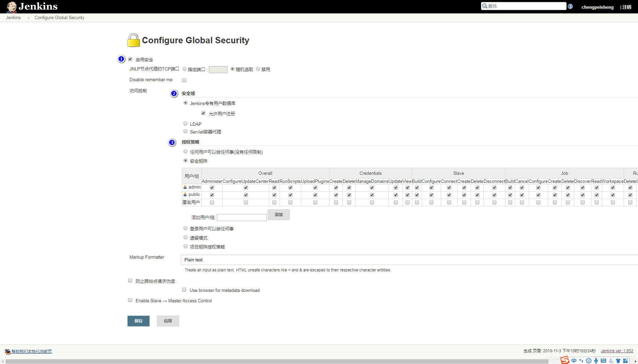Screen dimensions: 638x364
Task: Uncheck public RunScripts permission checkbox
Action: 290,195
